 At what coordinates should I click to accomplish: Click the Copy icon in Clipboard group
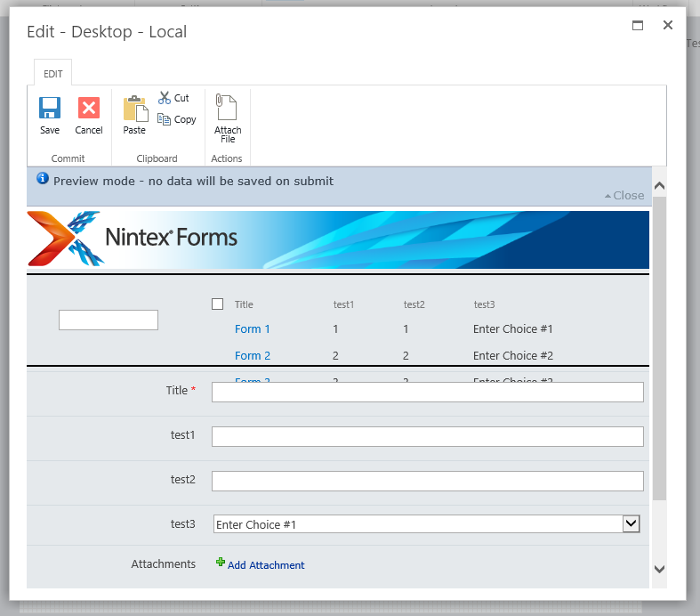pyautogui.click(x=164, y=118)
